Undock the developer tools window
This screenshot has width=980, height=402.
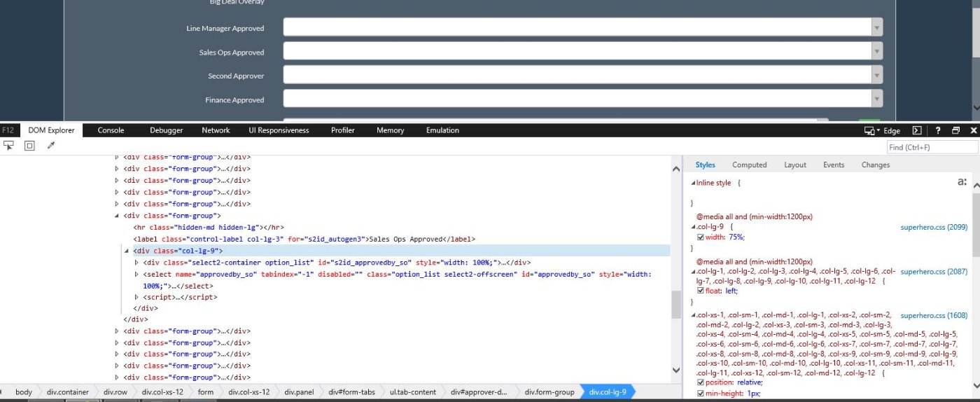(x=955, y=130)
